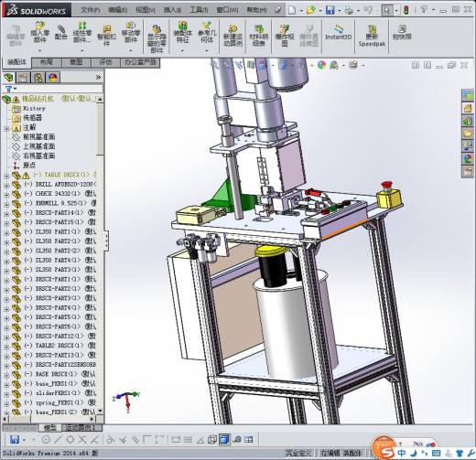Click the rebuild traffic light icon
This screenshot has width=476, height=460.
pos(406,10)
